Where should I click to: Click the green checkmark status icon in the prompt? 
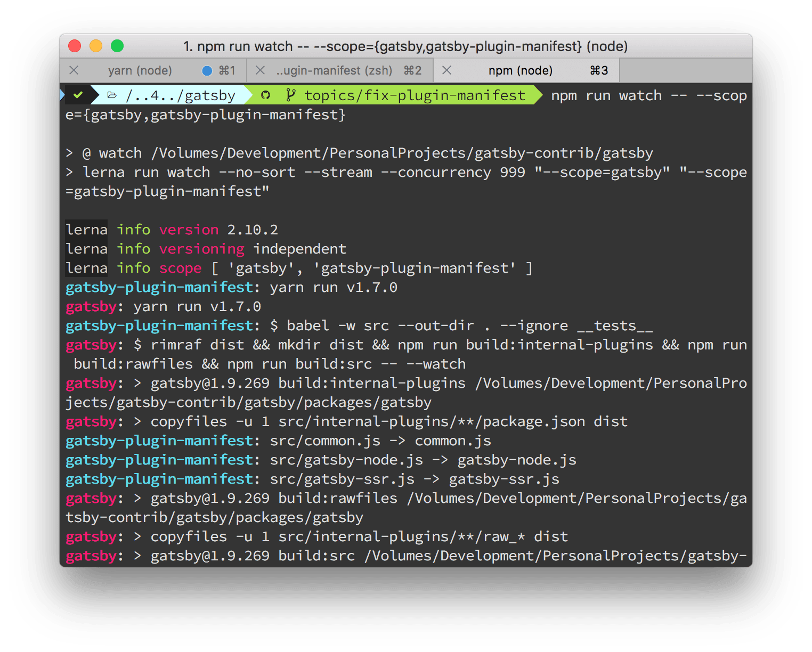click(x=78, y=95)
